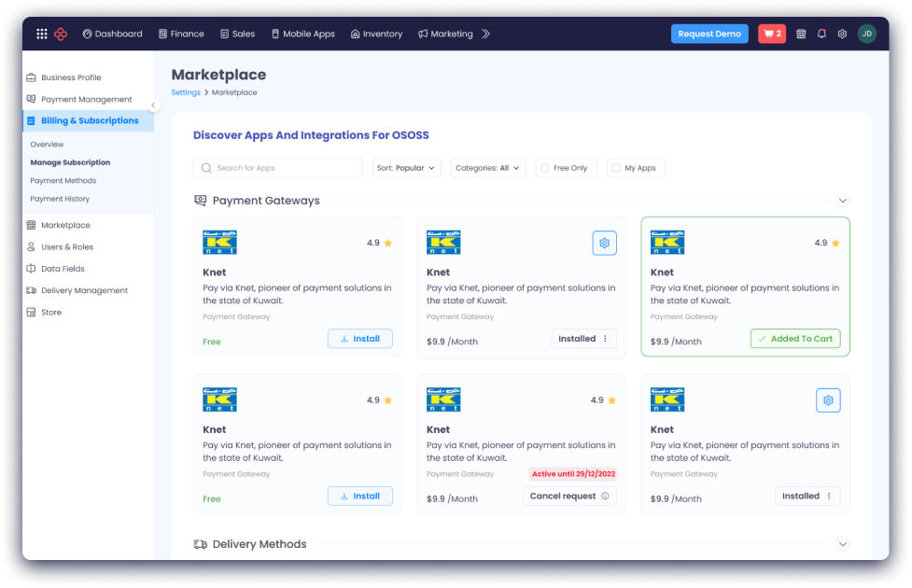
Task: Open the Sort: Popular dropdown
Action: click(406, 168)
